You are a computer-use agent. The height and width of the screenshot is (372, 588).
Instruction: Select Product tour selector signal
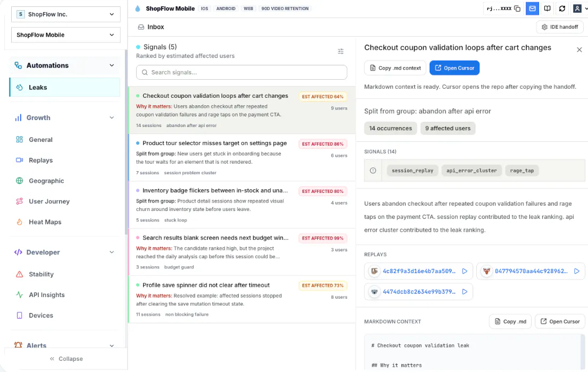(x=242, y=157)
